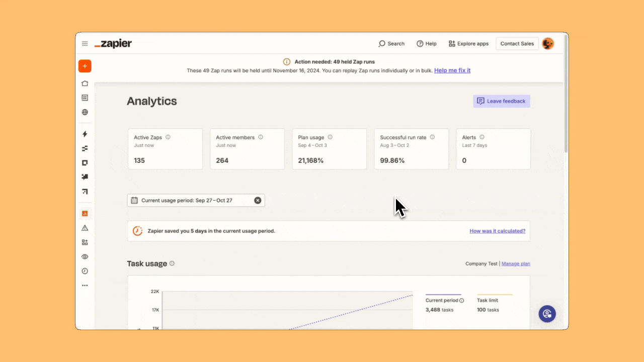644x362 pixels.
Task: Follow the Help me fix it link
Action: point(452,70)
